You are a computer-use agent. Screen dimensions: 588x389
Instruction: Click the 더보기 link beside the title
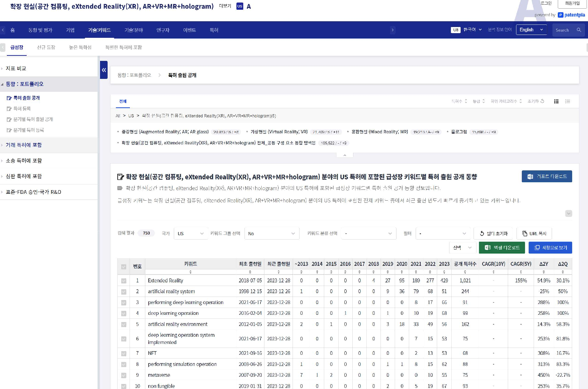tap(225, 6)
